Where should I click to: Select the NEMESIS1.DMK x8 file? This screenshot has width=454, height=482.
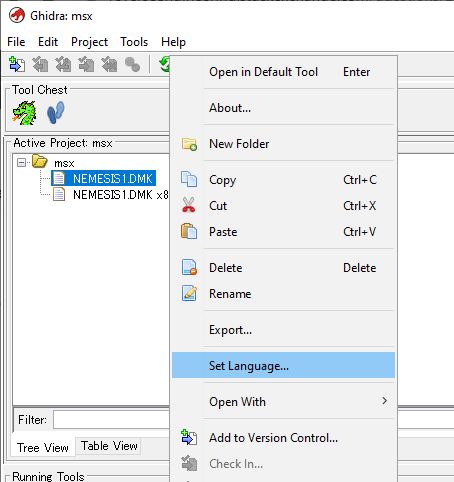pos(111,194)
